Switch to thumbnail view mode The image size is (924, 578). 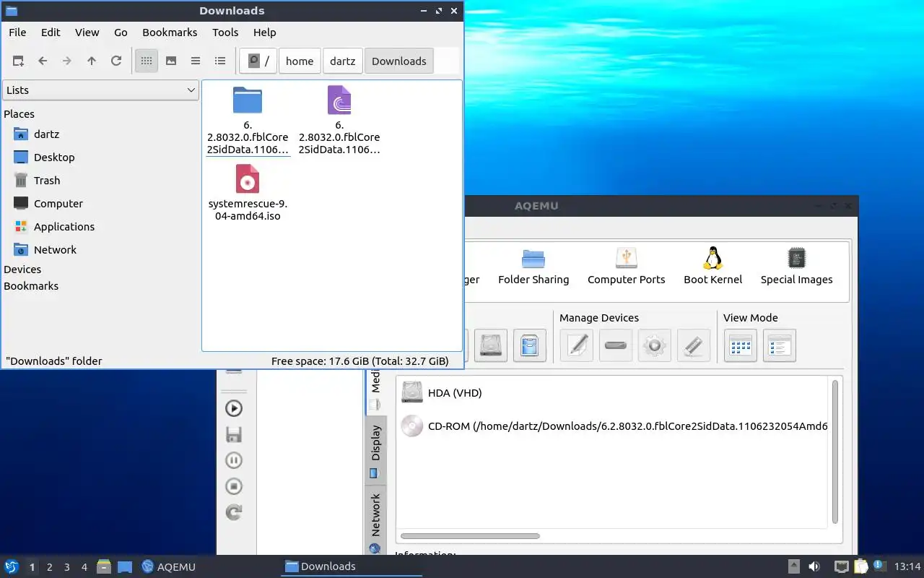point(171,61)
